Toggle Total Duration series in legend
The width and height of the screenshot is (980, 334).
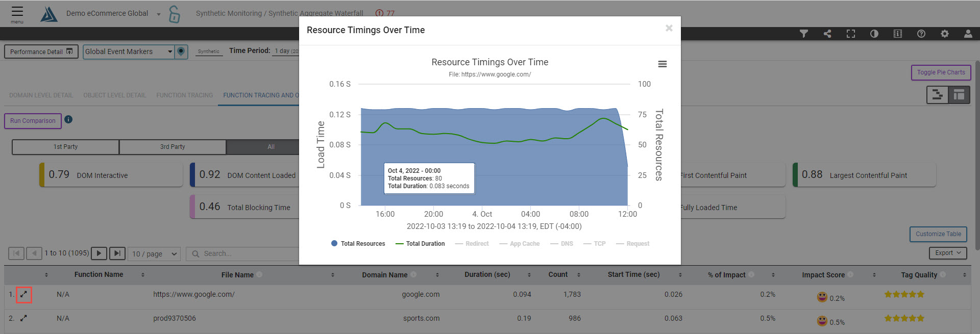pos(420,244)
